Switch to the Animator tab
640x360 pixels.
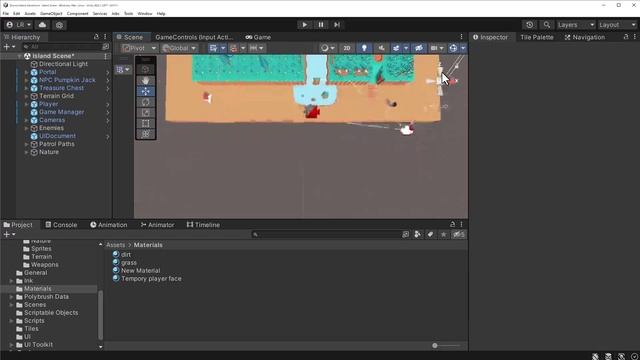(x=158, y=225)
